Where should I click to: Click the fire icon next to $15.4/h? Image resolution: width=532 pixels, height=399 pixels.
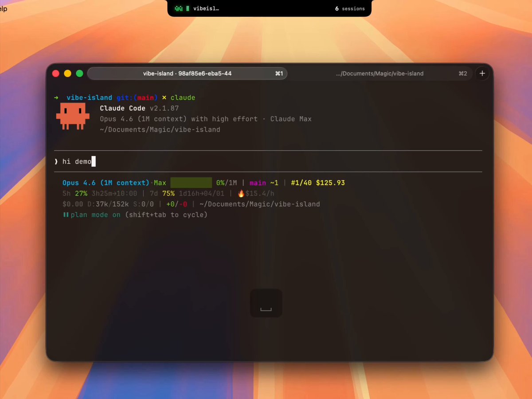[x=241, y=193]
